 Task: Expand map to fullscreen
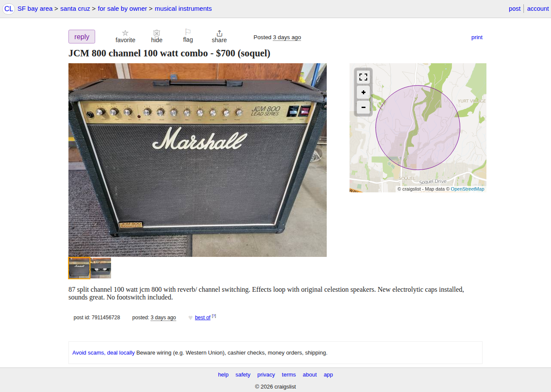tap(363, 77)
